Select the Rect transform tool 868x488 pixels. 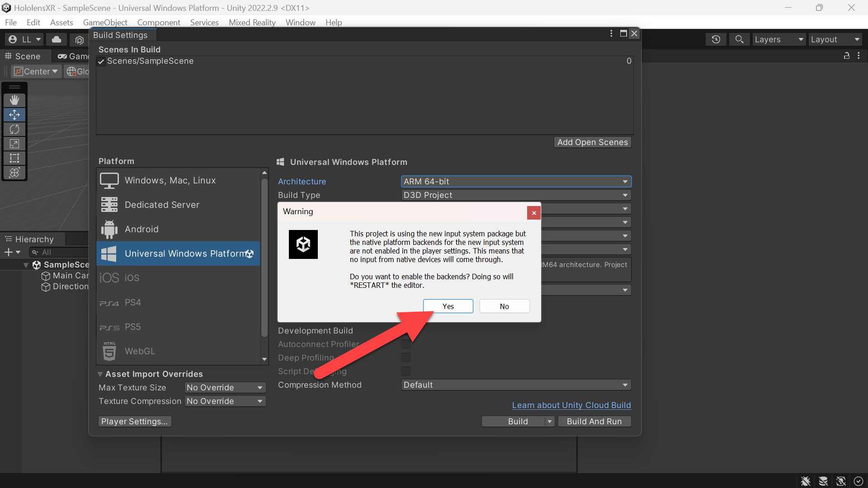(14, 158)
